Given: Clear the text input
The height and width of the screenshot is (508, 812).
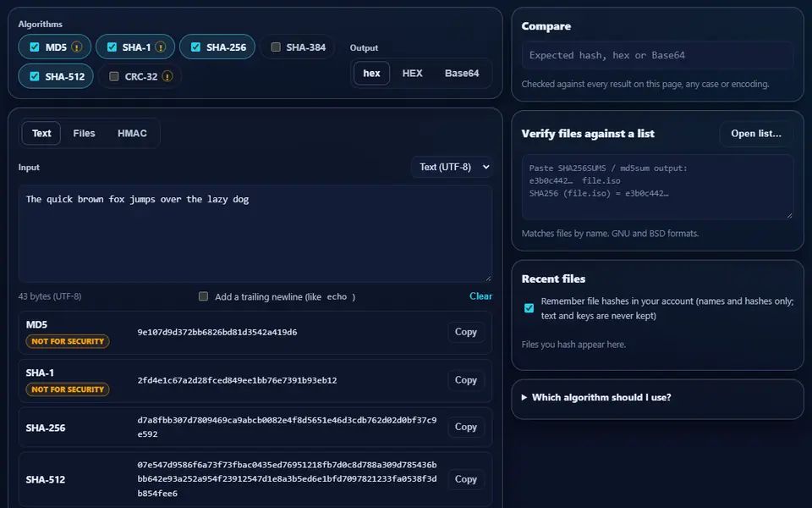Looking at the screenshot, I should [480, 296].
